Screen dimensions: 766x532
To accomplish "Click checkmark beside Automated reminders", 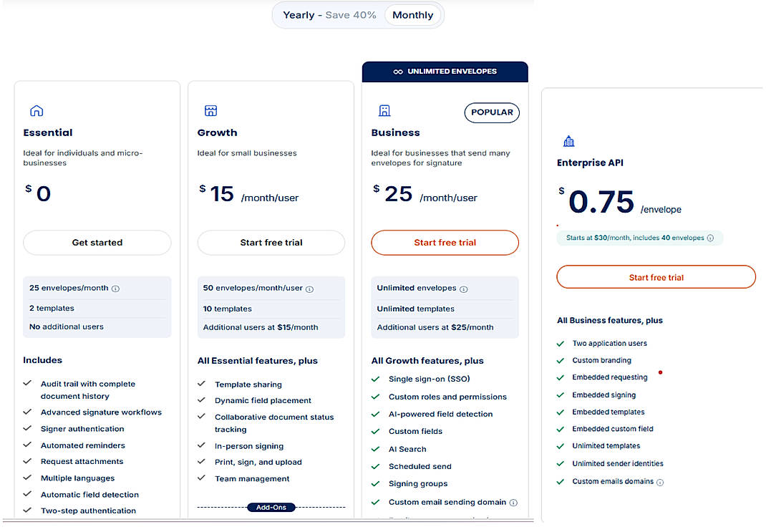I will click(27, 445).
